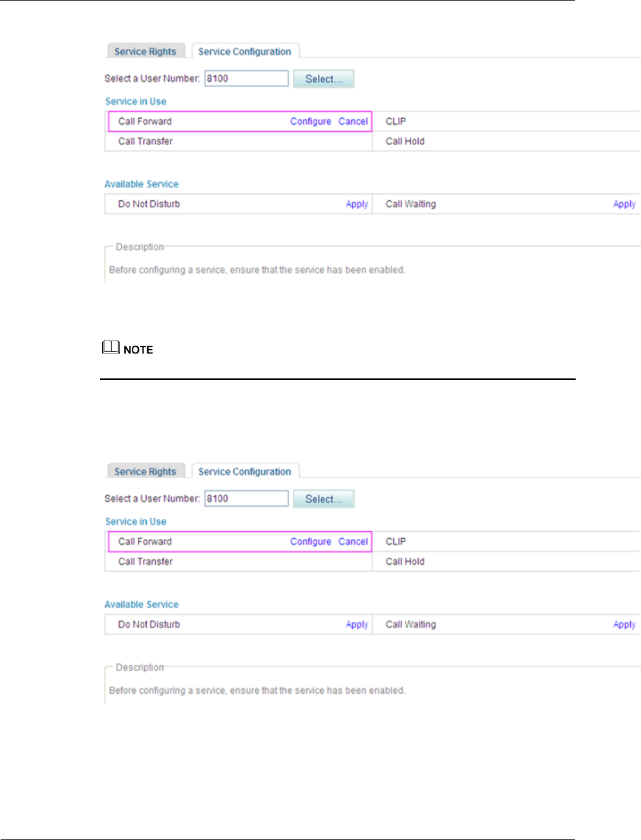Select Call Transfer row in upper panel
641x840 pixels.
coord(238,141)
